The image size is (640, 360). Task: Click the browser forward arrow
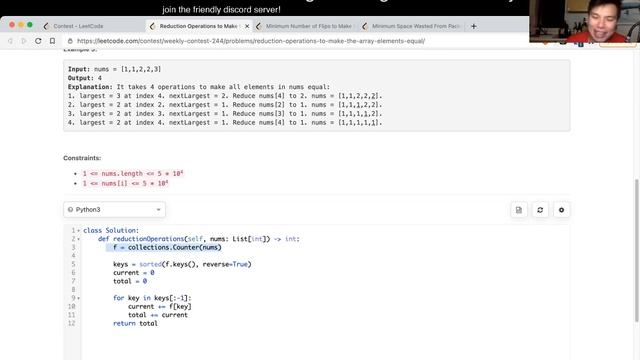pos(24,41)
